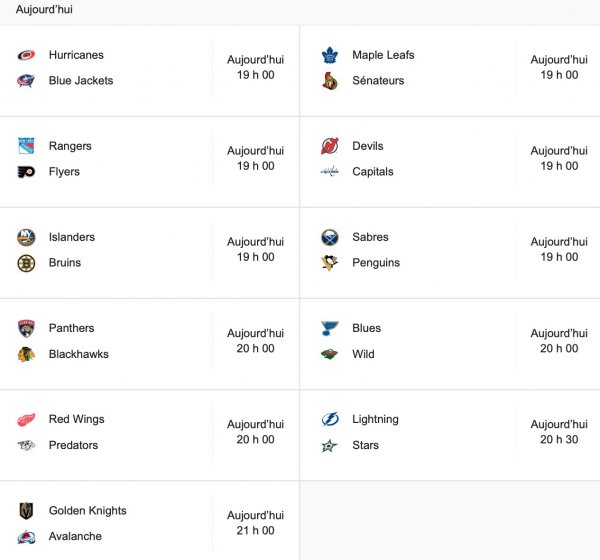
Task: Select the Flyers team logo
Action: coord(26,172)
